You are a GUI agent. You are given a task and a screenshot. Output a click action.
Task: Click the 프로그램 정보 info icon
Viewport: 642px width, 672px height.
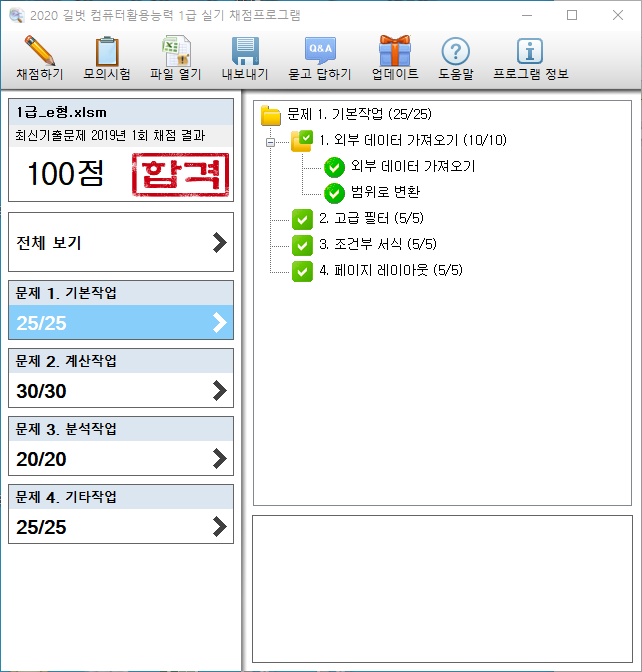click(528, 51)
